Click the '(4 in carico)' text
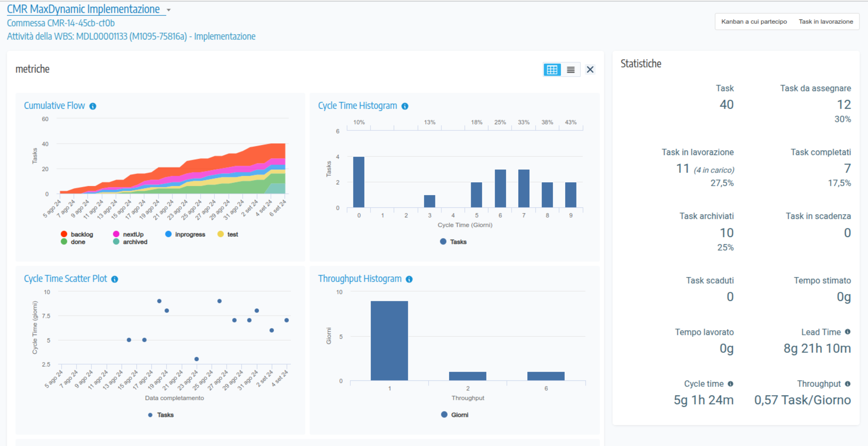868x446 pixels. [x=714, y=170]
